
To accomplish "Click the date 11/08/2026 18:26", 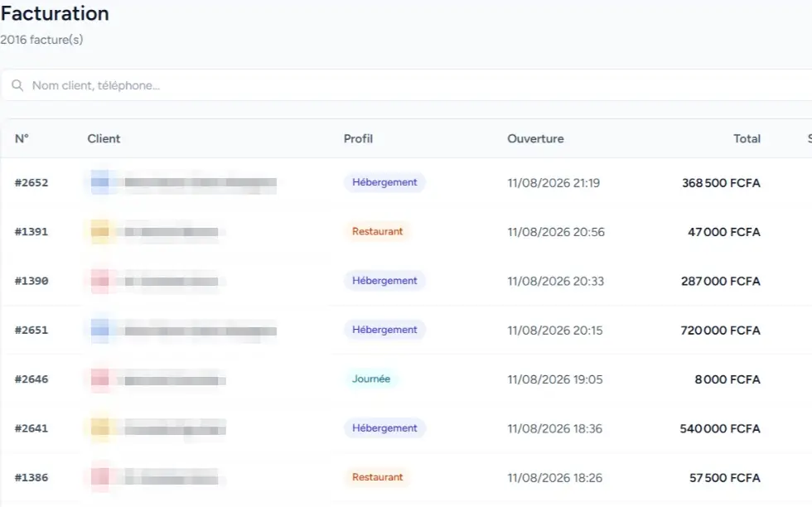I will (554, 478).
